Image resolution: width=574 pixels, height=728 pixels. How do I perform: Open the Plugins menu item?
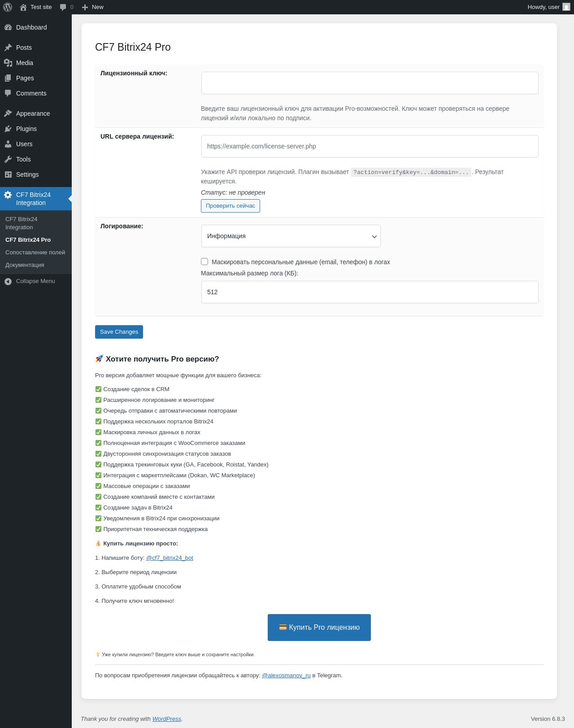coord(36,129)
